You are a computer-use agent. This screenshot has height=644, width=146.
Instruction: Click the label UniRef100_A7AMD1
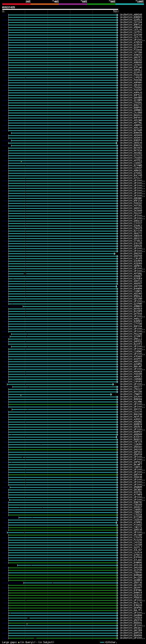pos(131,522)
